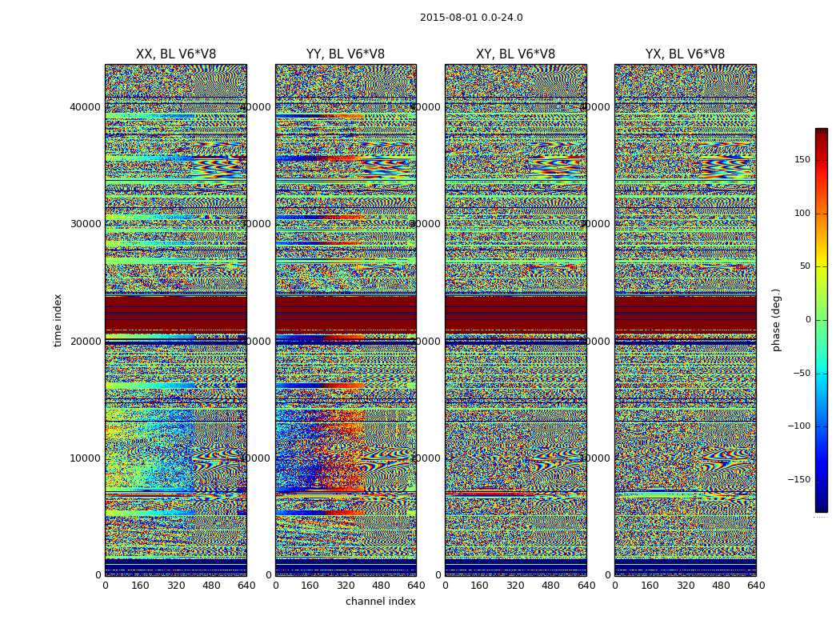Click the XX phase waterfall plot
Viewport: 840px width, 640px height.
tap(176, 320)
